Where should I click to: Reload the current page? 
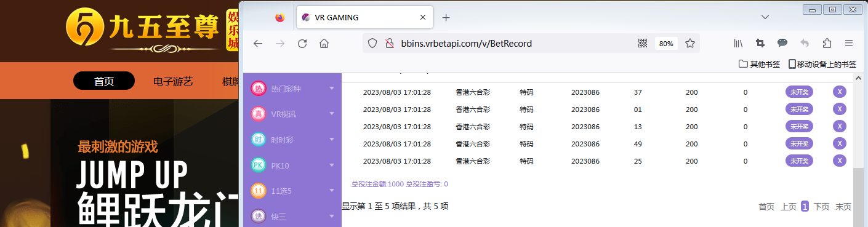tap(302, 44)
